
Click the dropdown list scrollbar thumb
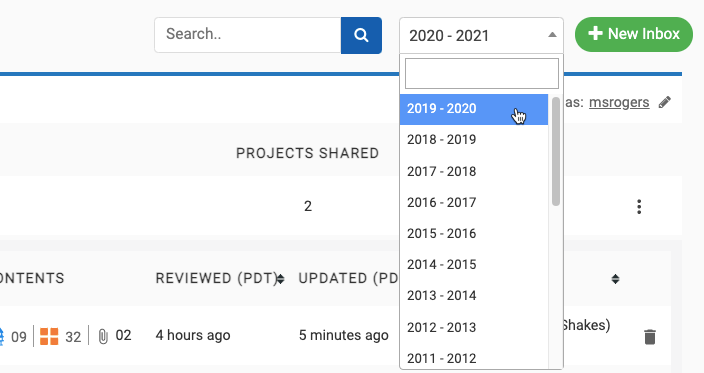tap(556, 151)
